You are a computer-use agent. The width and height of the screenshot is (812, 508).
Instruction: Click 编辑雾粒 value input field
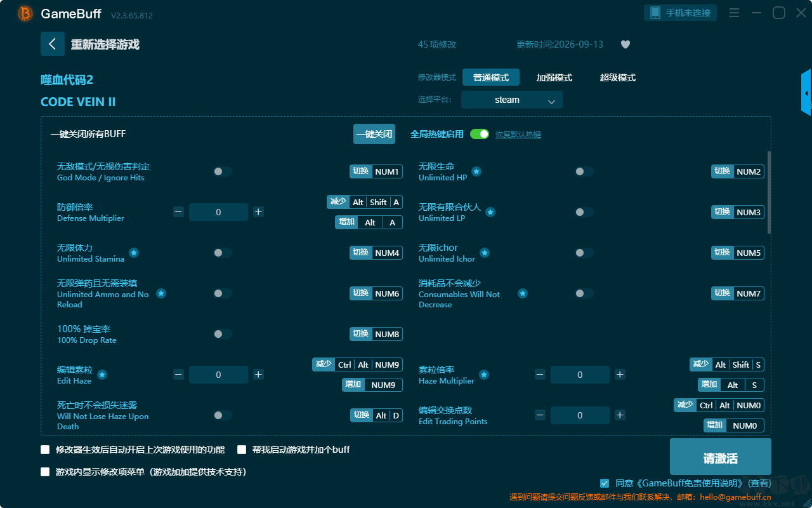[x=218, y=375]
